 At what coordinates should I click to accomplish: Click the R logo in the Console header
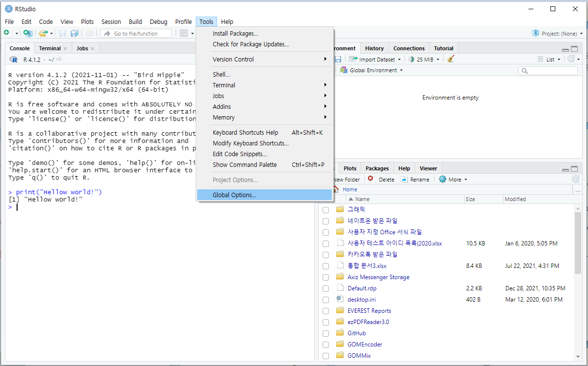point(14,60)
